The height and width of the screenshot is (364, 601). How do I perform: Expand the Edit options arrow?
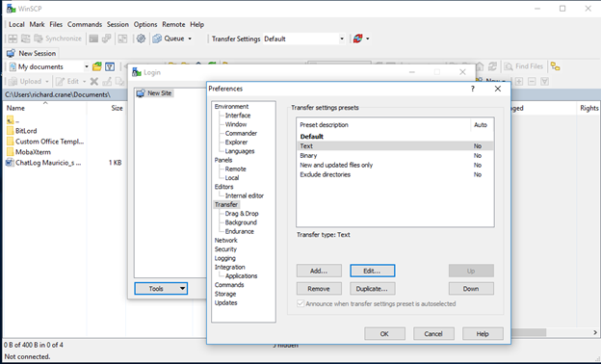[85, 81]
